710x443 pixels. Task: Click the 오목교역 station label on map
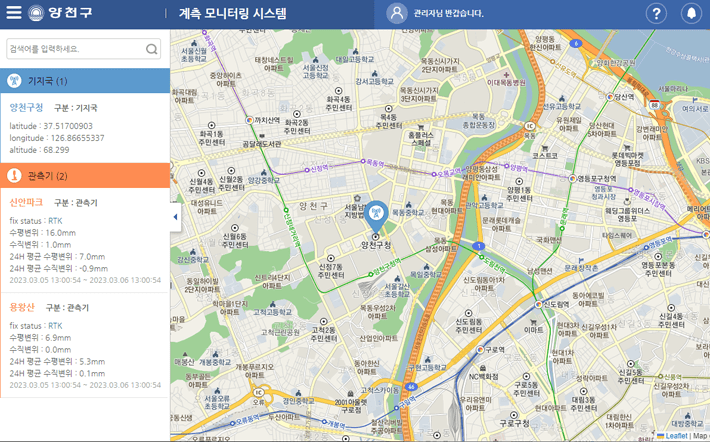451,171
